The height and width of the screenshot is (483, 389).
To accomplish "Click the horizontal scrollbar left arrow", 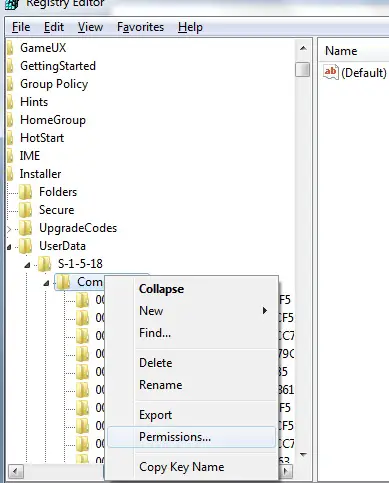I will pyautogui.click(x=15, y=471).
